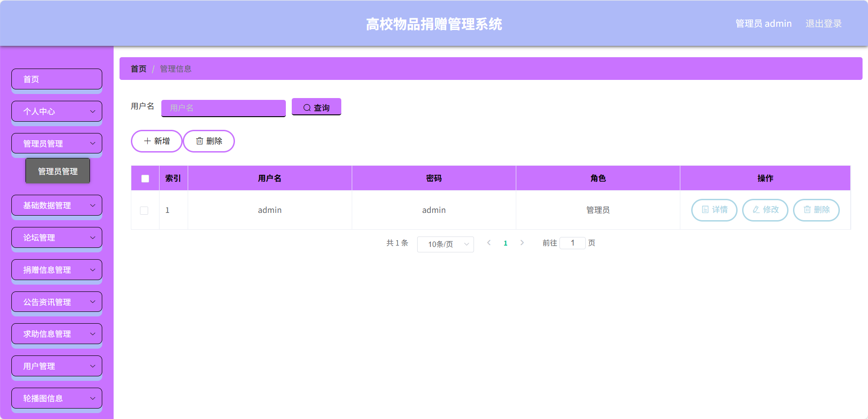The image size is (868, 419).
Task: Open the 个人中心 sidebar menu
Action: tap(57, 111)
